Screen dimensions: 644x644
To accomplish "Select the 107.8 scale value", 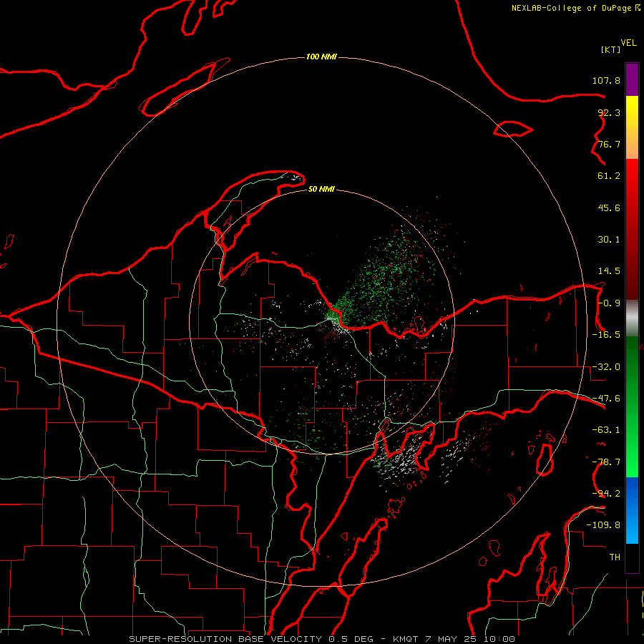I will [x=606, y=80].
